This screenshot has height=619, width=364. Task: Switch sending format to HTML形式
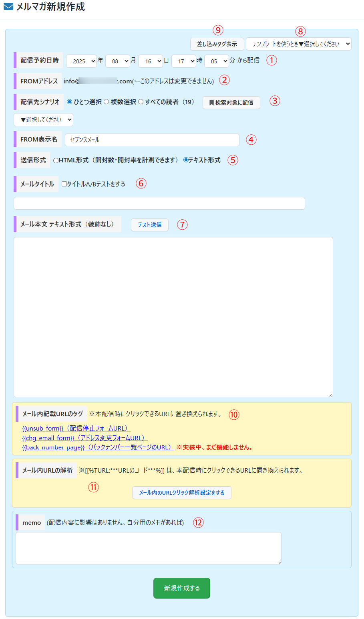pyautogui.click(x=56, y=160)
